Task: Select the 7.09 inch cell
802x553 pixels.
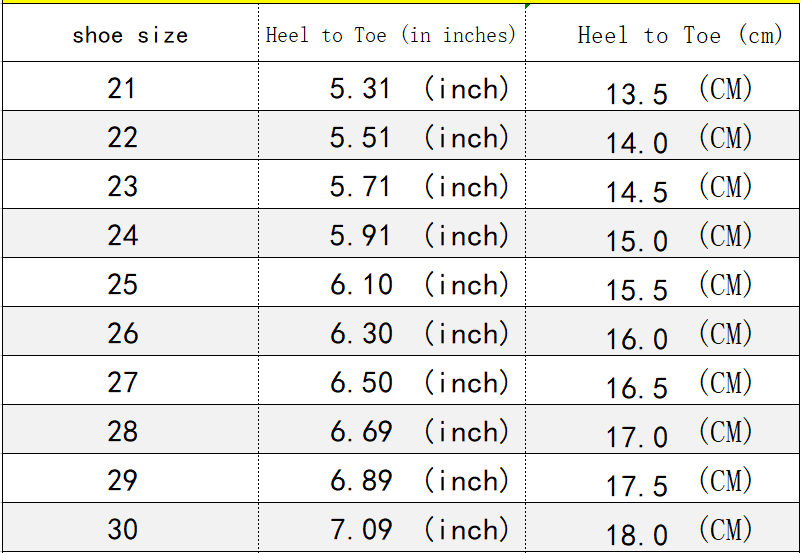Action: tap(418, 530)
